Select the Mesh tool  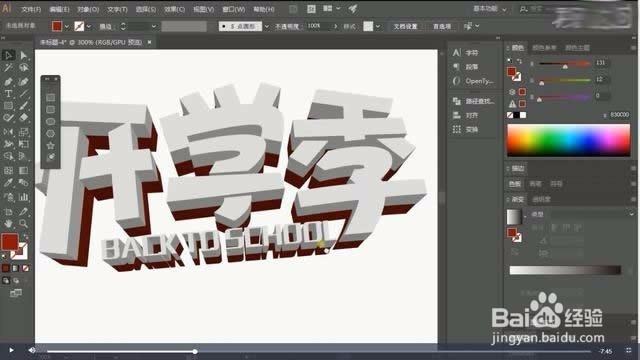(8, 171)
